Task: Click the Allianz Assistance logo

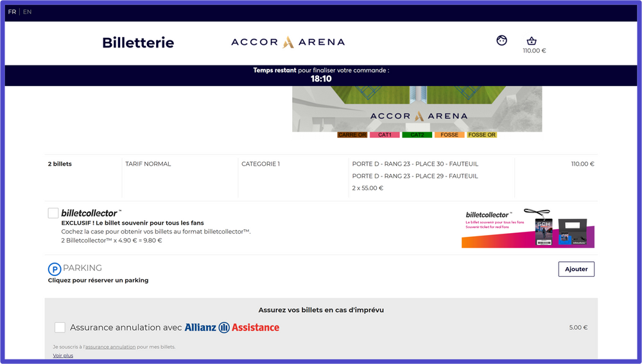Action: (232, 327)
